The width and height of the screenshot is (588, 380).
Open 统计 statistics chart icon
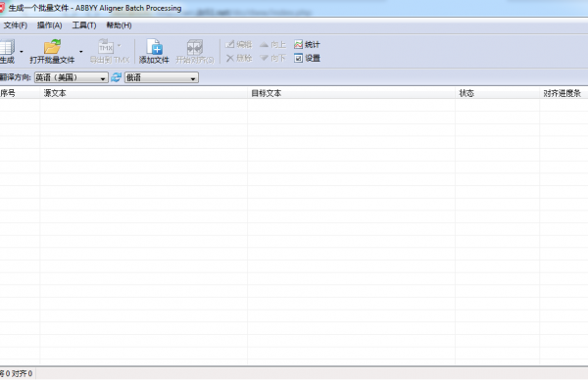[298, 45]
